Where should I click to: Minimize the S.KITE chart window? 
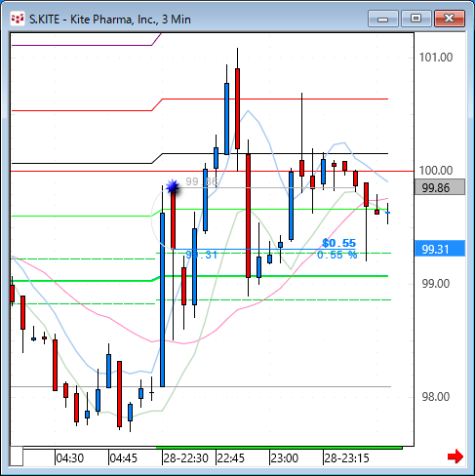pyautogui.click(x=383, y=19)
